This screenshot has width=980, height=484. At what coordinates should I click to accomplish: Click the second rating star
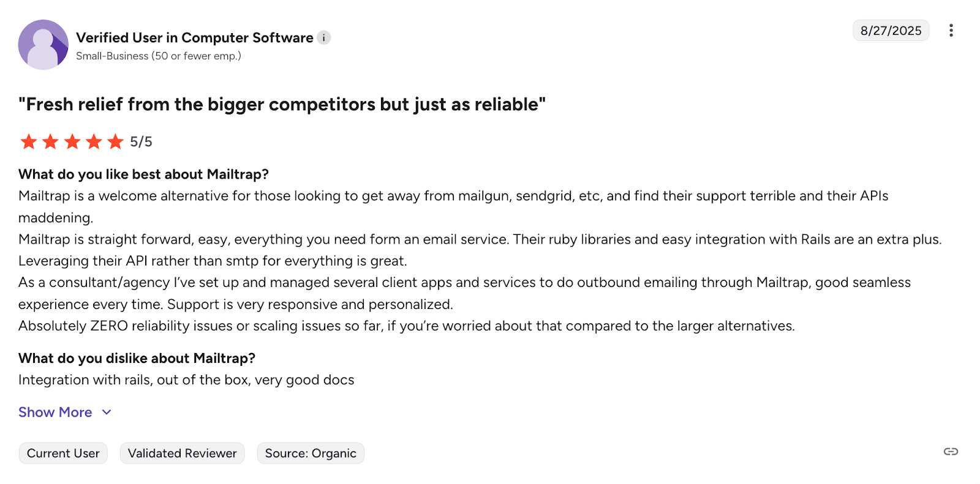click(50, 142)
